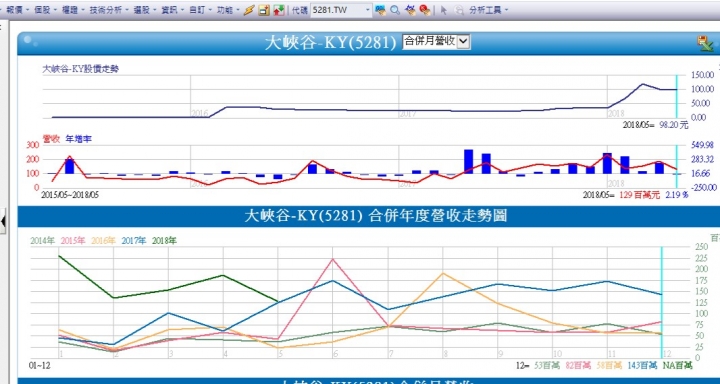The width and height of the screenshot is (720, 384).
Task: Open the 權證 menu
Action: [x=73, y=10]
